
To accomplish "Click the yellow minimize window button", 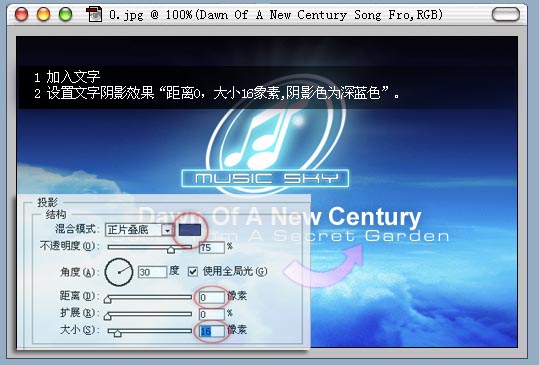I will [44, 14].
